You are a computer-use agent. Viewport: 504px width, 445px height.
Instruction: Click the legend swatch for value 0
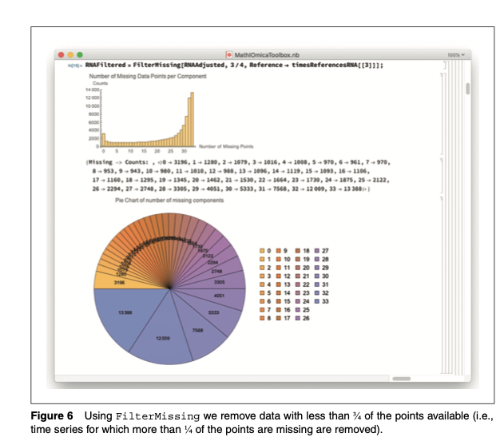coord(262,251)
